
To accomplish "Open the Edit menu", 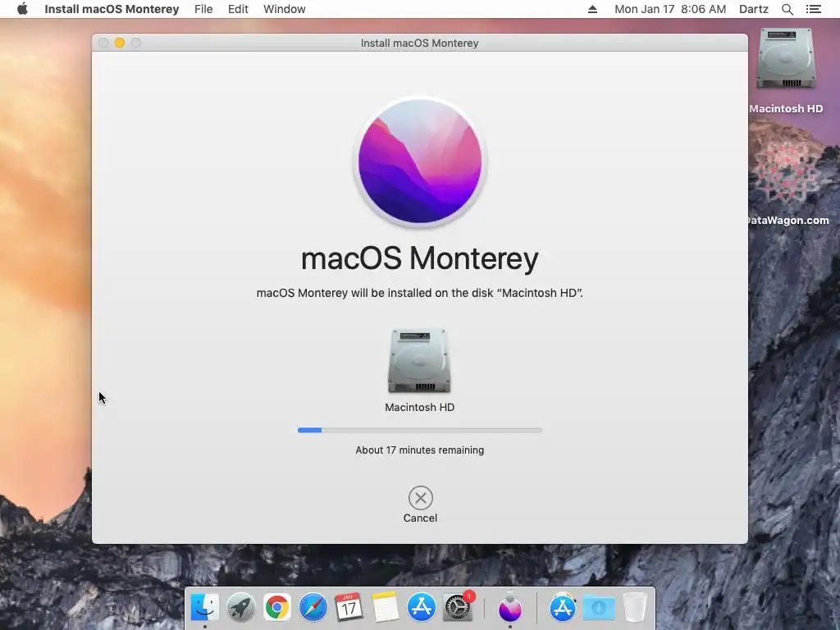I will pos(238,9).
